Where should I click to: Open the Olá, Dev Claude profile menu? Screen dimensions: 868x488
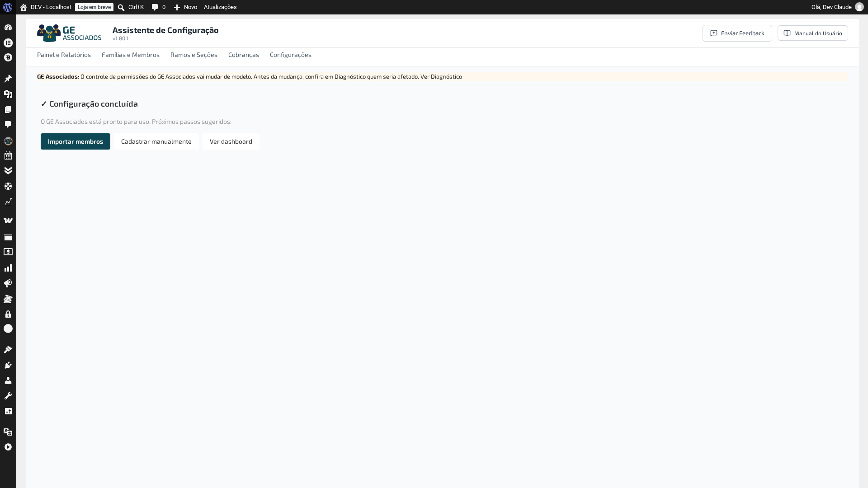coord(837,7)
